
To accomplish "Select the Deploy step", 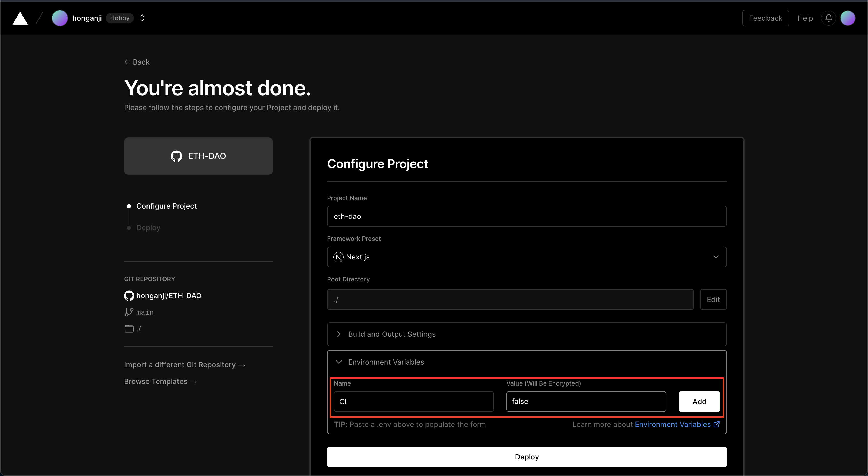I will click(x=148, y=228).
